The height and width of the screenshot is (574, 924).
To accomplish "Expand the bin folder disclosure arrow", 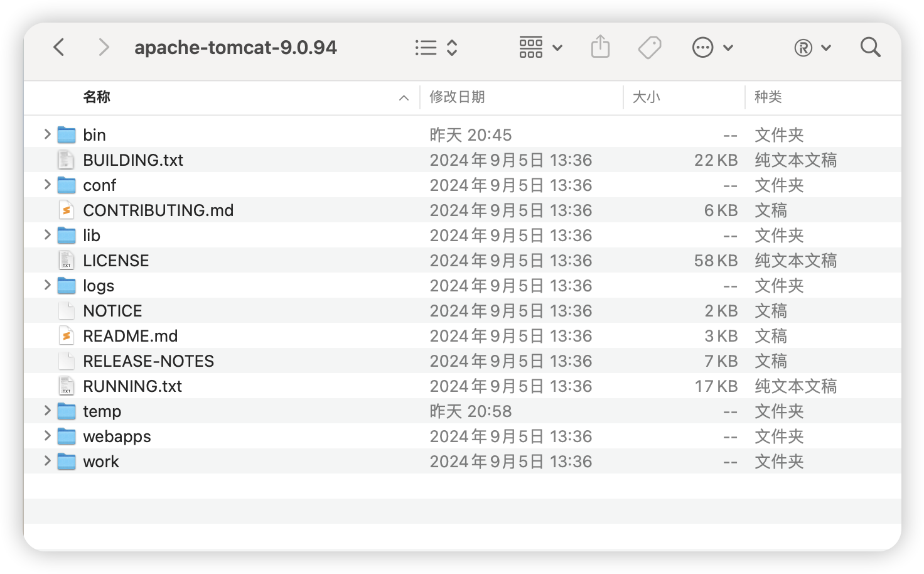I will tap(47, 134).
